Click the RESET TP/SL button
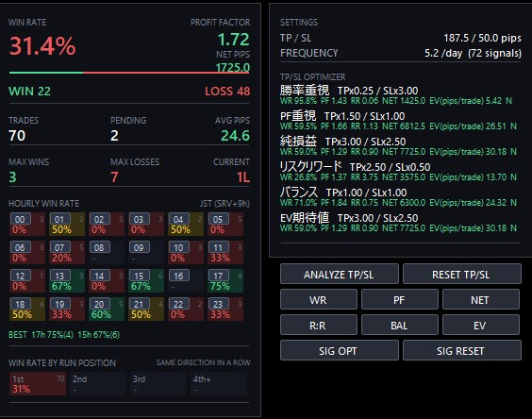Screen dimensions: 532x419 tap(462, 274)
